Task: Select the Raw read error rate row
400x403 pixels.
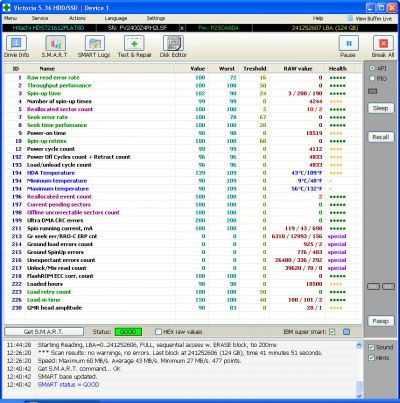Action: [x=183, y=78]
